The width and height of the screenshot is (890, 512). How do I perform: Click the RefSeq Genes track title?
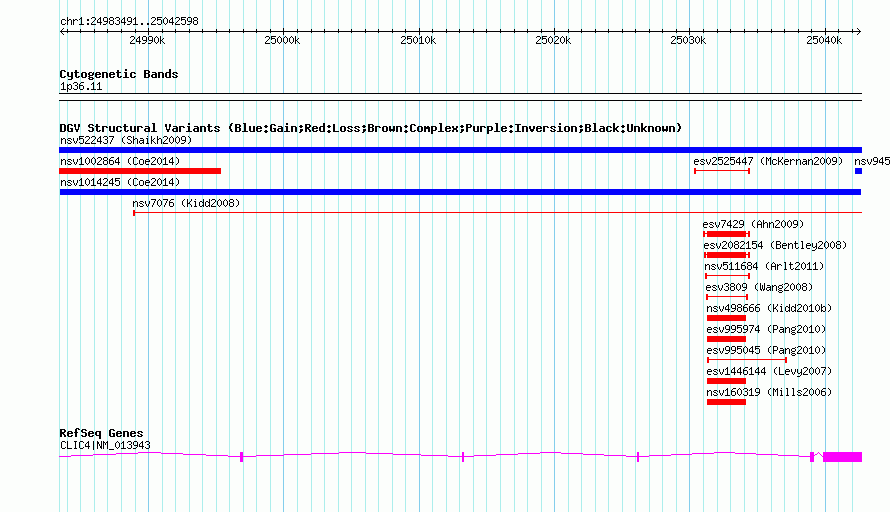101,433
